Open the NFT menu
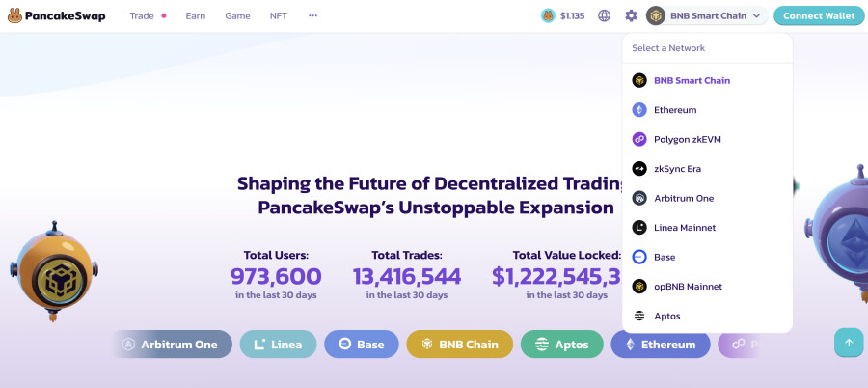This screenshot has width=868, height=388. pyautogui.click(x=279, y=15)
